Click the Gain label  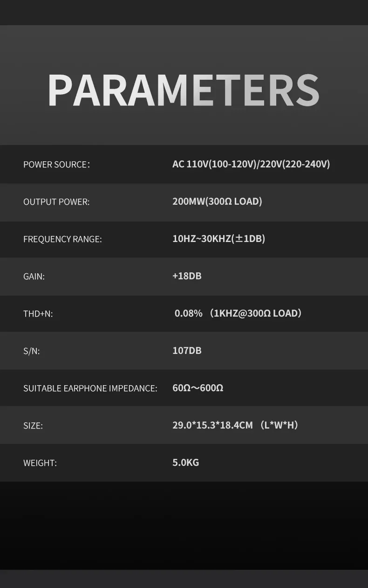tap(34, 277)
